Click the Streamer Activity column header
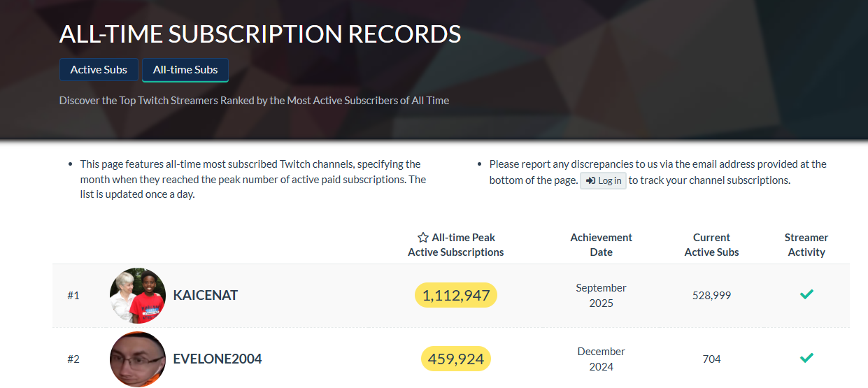 (x=806, y=245)
